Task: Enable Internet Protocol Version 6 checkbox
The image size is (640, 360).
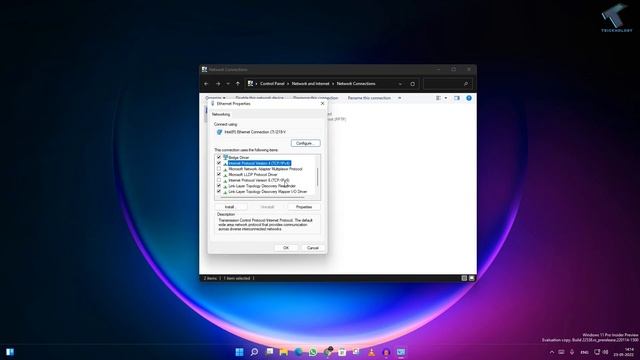Action: (x=219, y=180)
